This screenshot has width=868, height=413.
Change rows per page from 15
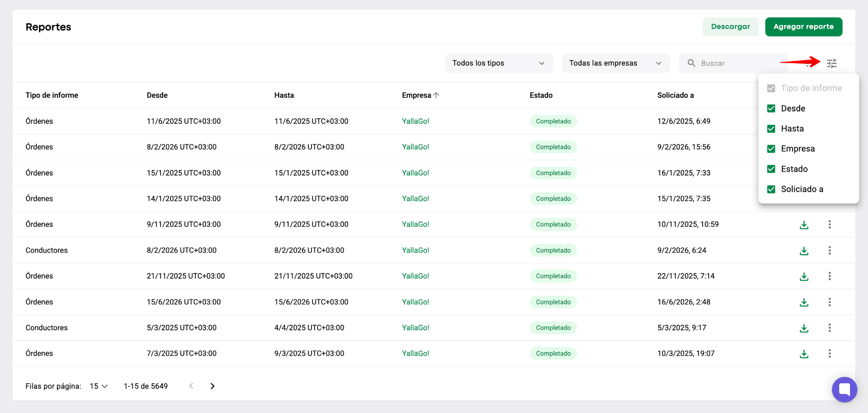pos(99,386)
